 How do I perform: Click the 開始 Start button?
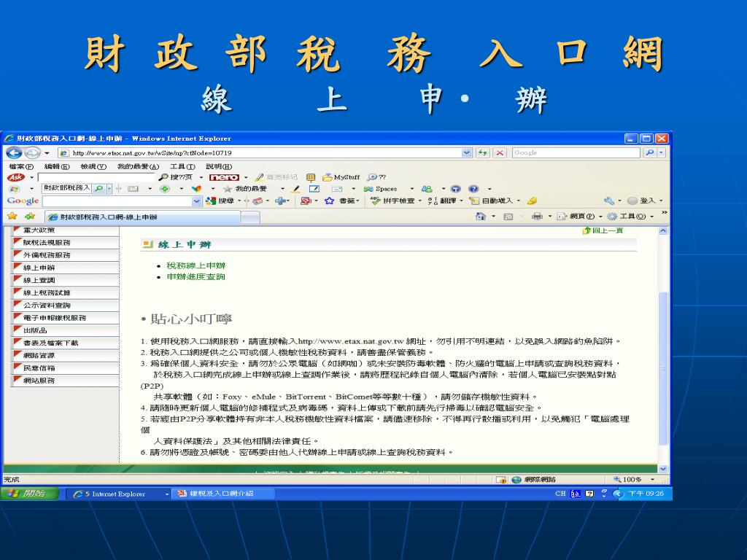coord(30,494)
